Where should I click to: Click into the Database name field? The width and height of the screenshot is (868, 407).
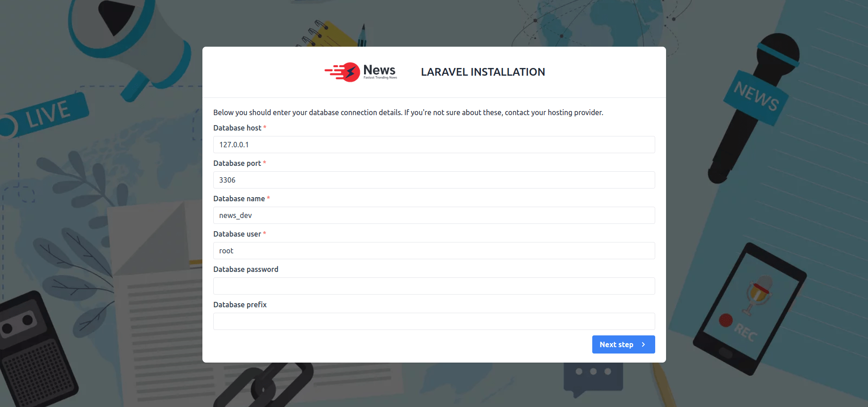[434, 215]
